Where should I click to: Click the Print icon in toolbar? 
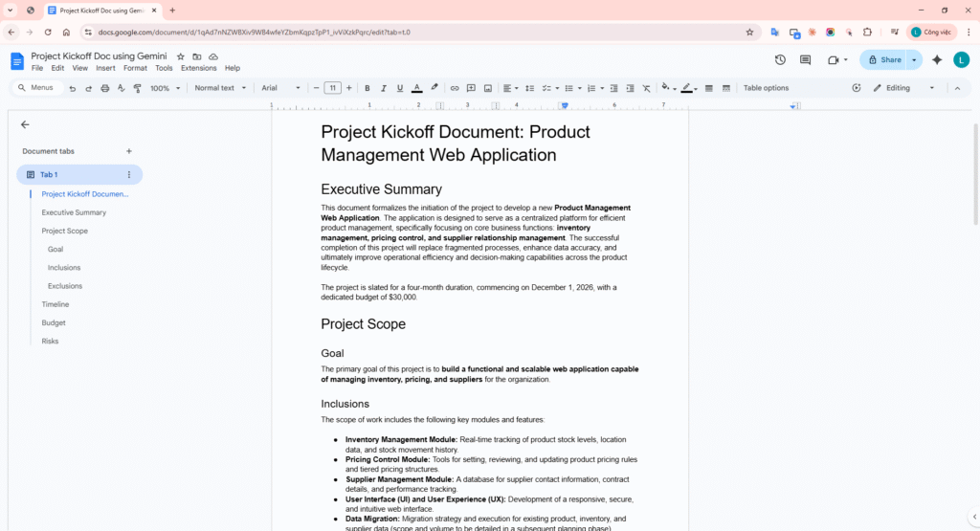104,88
